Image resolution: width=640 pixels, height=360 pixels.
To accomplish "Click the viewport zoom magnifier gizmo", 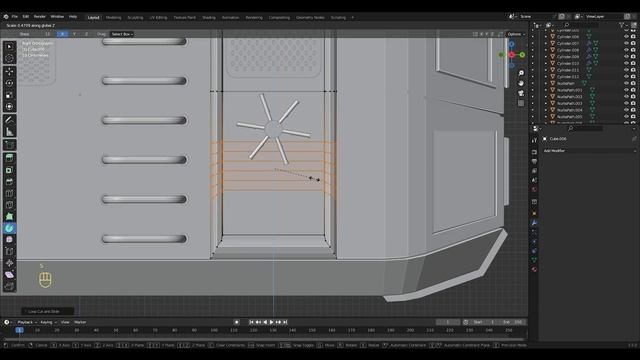I will (x=521, y=73).
